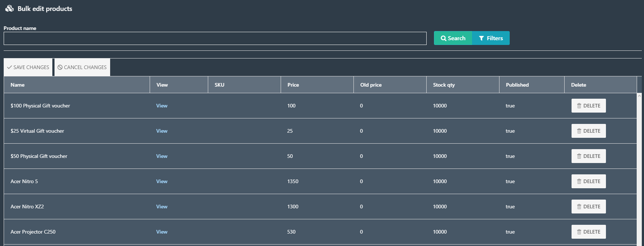Click the Old price column header
The width and height of the screenshot is (644, 246).
(x=390, y=85)
